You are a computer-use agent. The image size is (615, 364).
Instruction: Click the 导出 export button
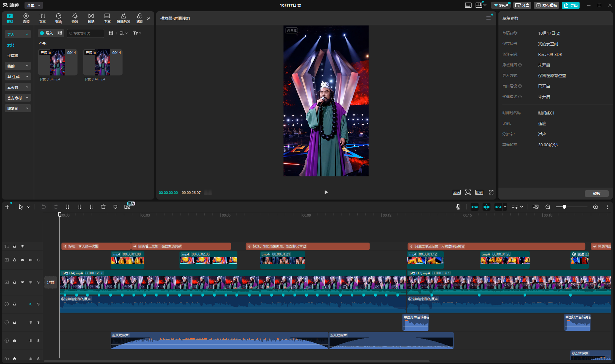pyautogui.click(x=571, y=5)
